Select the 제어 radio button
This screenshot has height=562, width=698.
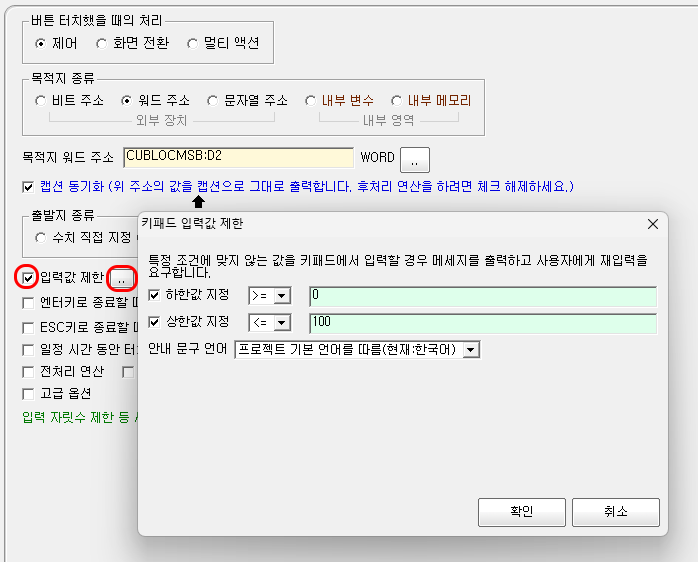[41, 44]
